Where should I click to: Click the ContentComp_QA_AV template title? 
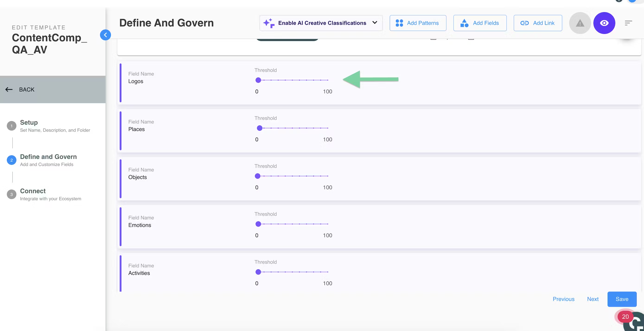[50, 44]
